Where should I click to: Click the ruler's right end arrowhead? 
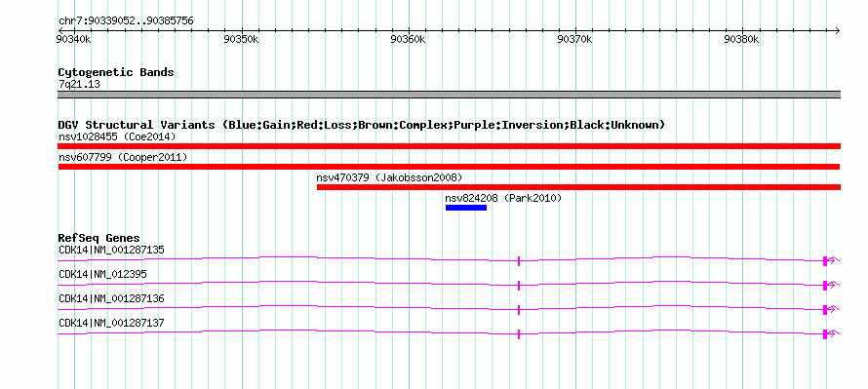coord(837,30)
